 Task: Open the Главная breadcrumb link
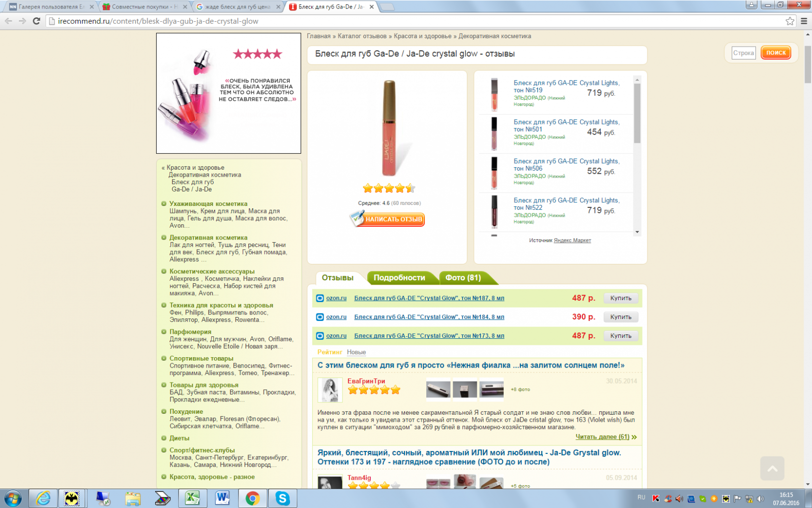click(x=318, y=36)
